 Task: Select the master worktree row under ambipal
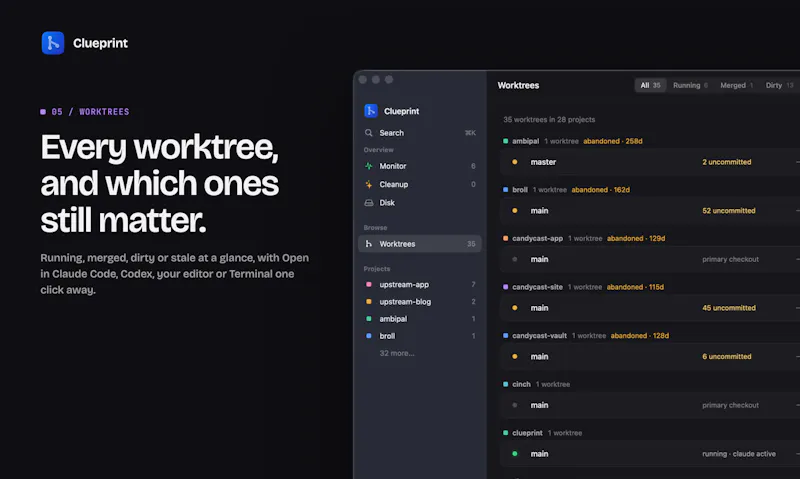click(650, 162)
